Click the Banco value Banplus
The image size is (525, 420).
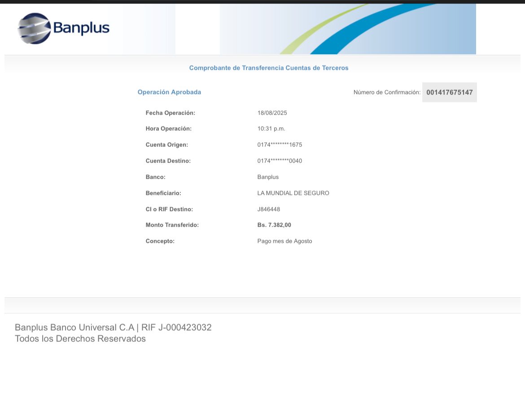(x=268, y=177)
